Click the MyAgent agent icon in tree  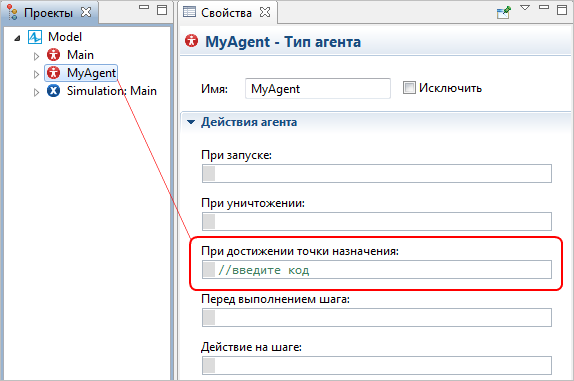[53, 72]
